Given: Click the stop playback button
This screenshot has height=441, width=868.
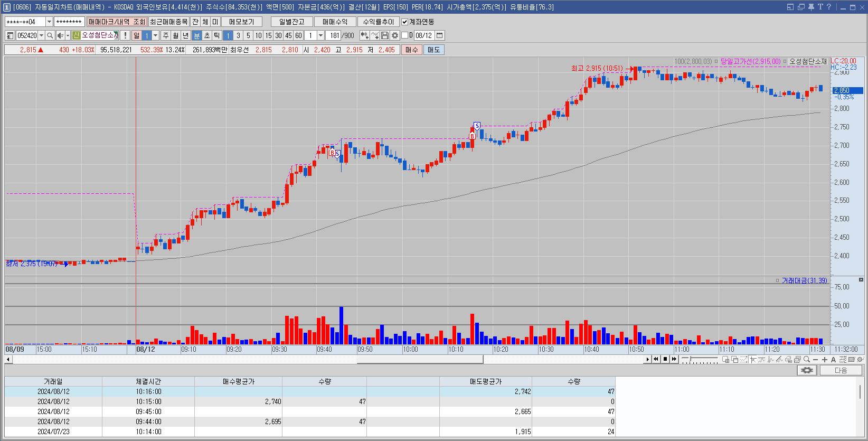Looking at the screenshot, I should click(665, 359).
